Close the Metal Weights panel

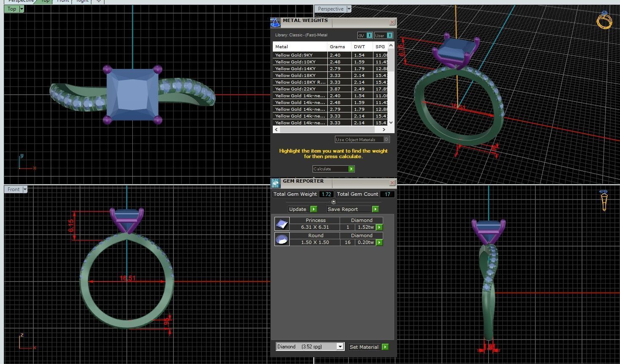[392, 22]
